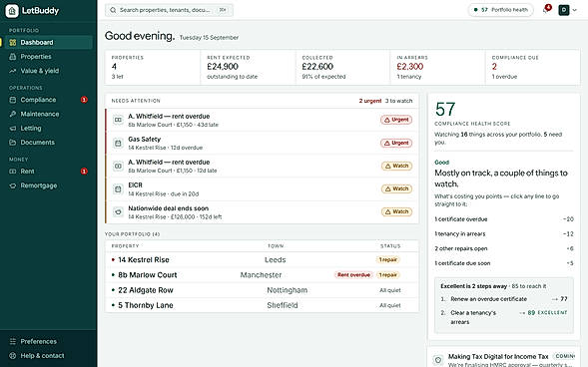Screen dimensions: 588x367
Task: Click the Rent overdue tag on 8b Marlow Court
Action: click(x=353, y=275)
